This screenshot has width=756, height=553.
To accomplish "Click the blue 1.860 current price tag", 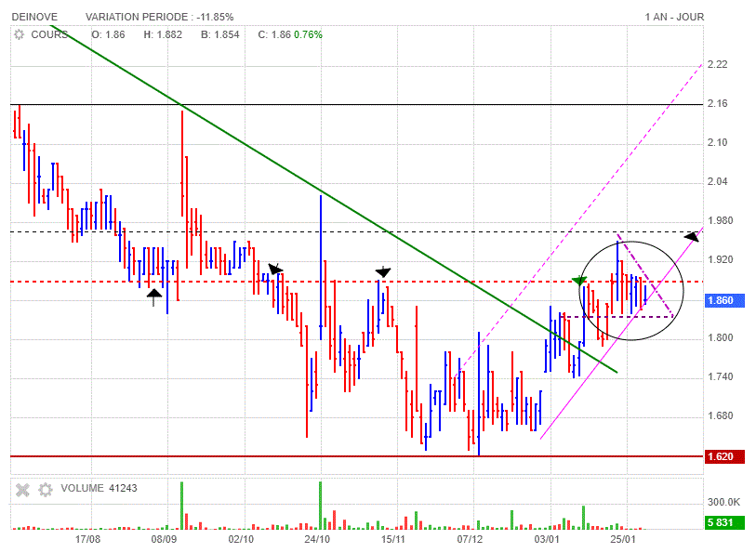I will [x=724, y=301].
